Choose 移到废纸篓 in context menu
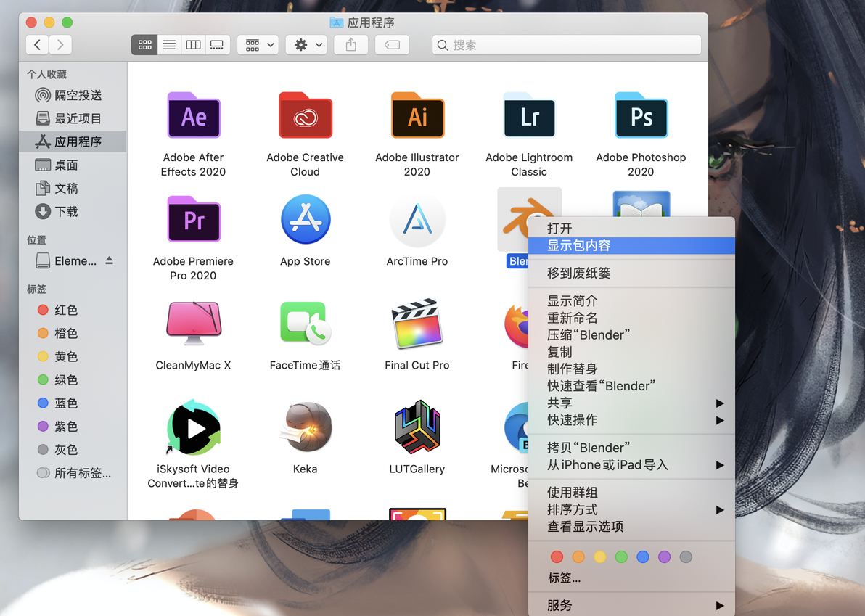 (631, 273)
